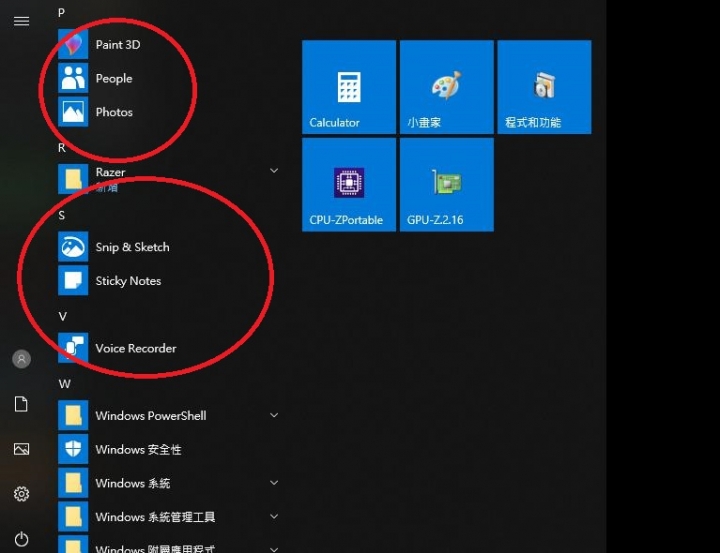Open the Calculator tile
This screenshot has height=553, width=720.
point(349,87)
